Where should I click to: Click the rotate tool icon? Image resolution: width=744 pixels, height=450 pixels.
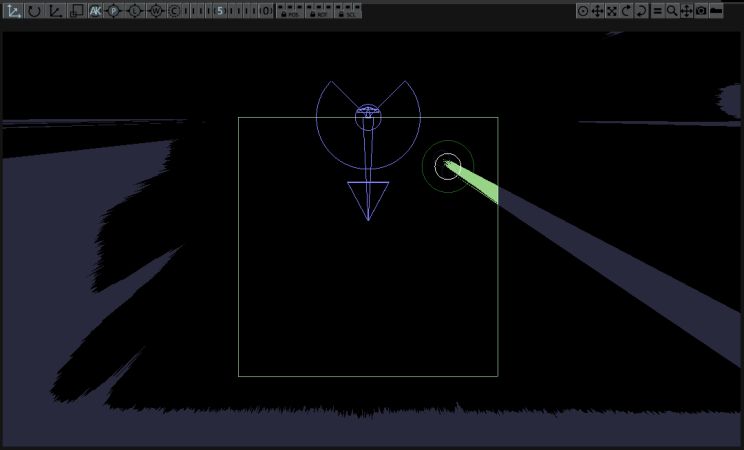pyautogui.click(x=34, y=11)
